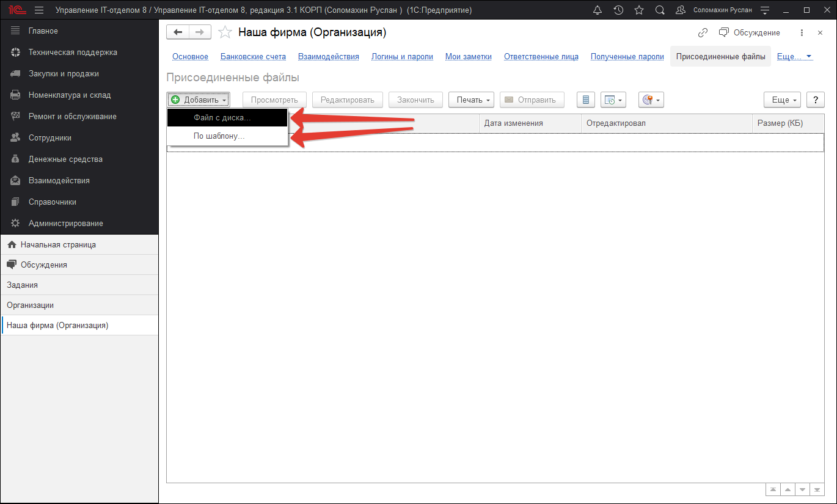
Task: Open the 'Логины и пароли' link
Action: [x=402, y=57]
